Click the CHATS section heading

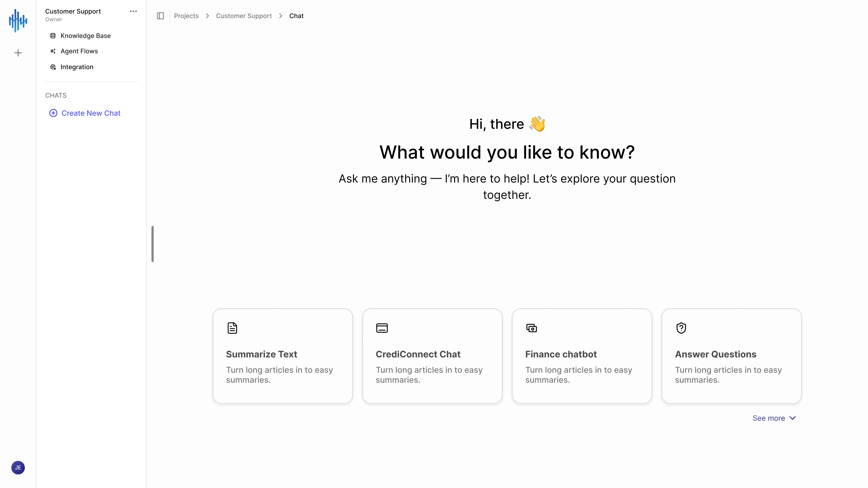[x=56, y=95]
